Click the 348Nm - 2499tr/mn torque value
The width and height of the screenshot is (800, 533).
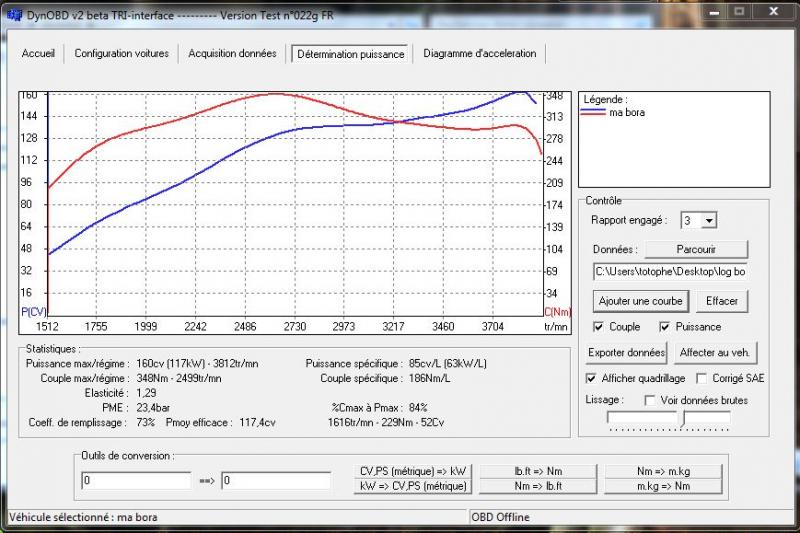point(179,379)
